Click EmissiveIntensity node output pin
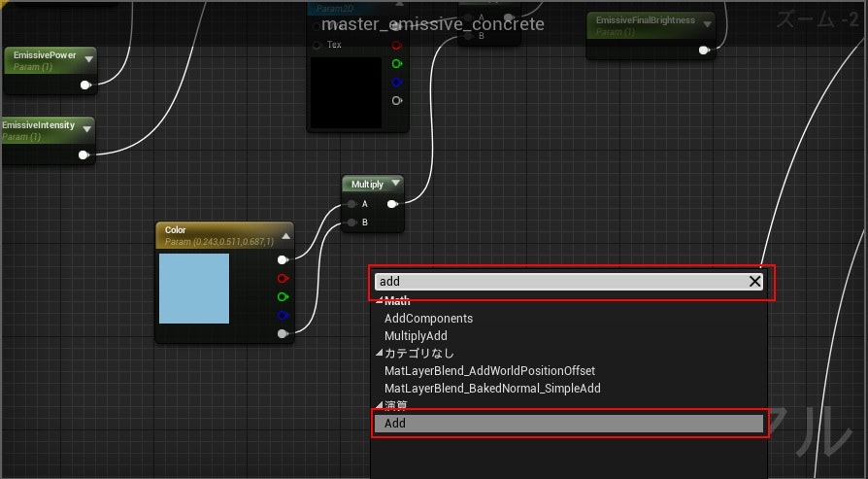Image resolution: width=868 pixels, height=479 pixels. point(83,155)
